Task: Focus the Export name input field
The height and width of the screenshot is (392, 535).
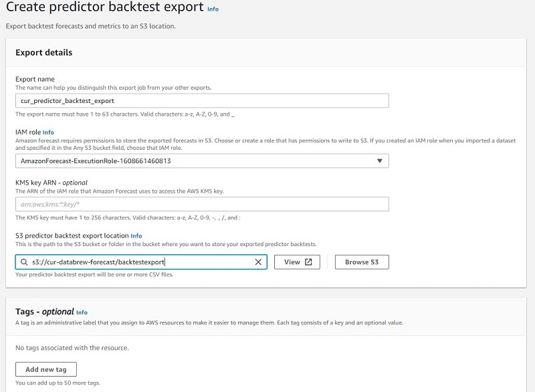Action: pyautogui.click(x=202, y=100)
